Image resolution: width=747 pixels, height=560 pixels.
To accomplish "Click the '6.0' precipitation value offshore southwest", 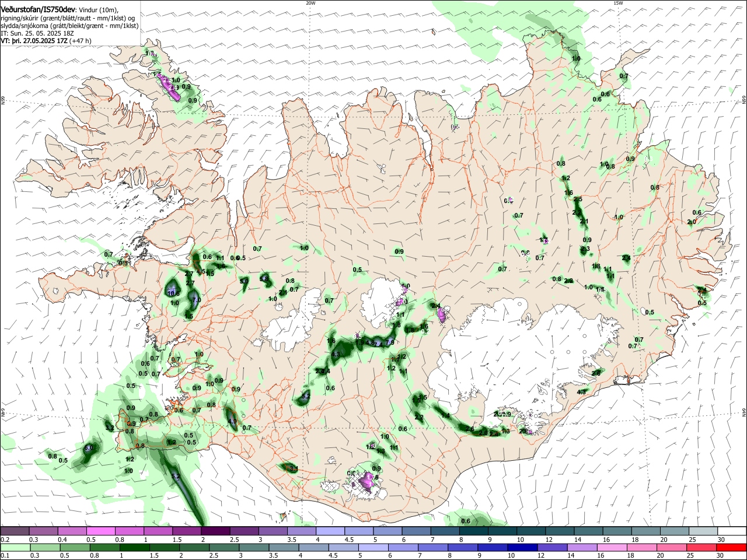I will pos(89,448).
